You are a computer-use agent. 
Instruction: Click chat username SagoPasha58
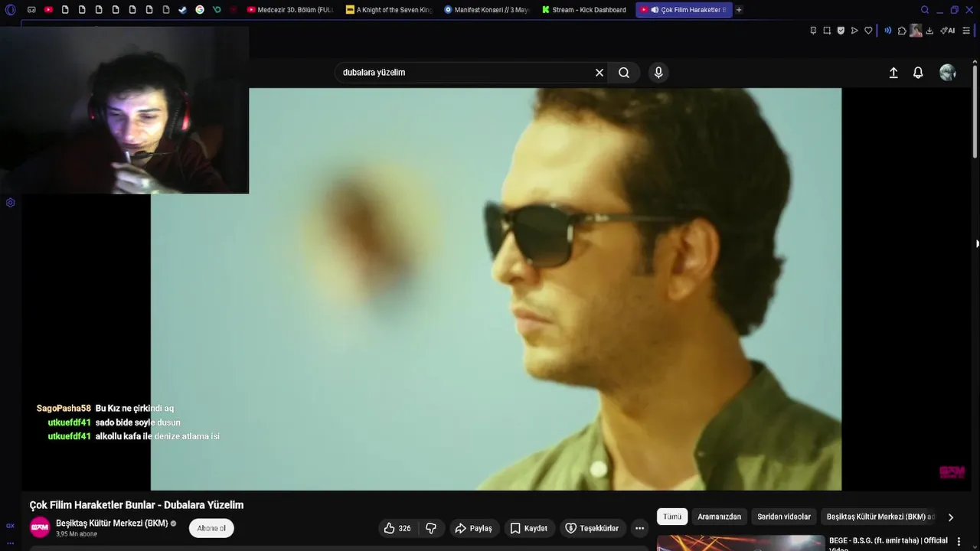64,409
